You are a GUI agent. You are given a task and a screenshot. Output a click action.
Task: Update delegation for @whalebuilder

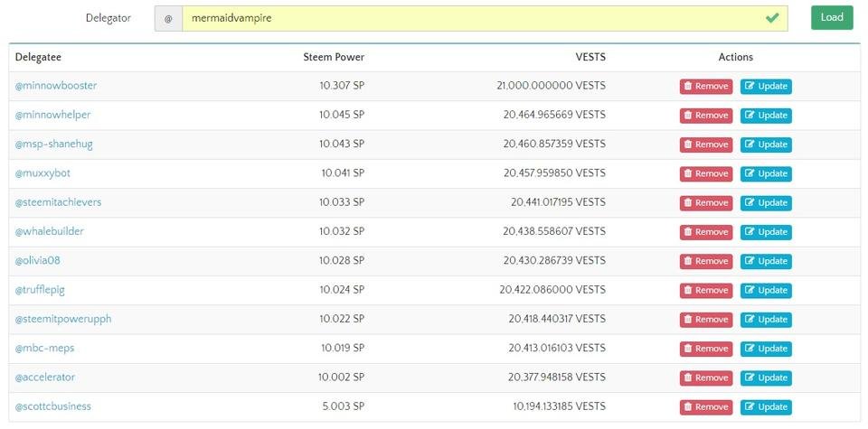(766, 233)
